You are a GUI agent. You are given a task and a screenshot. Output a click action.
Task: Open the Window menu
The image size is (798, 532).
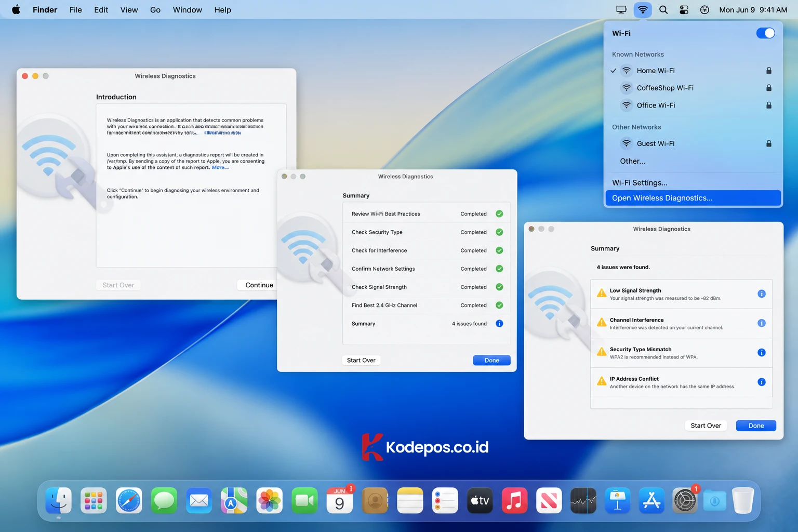pos(188,10)
